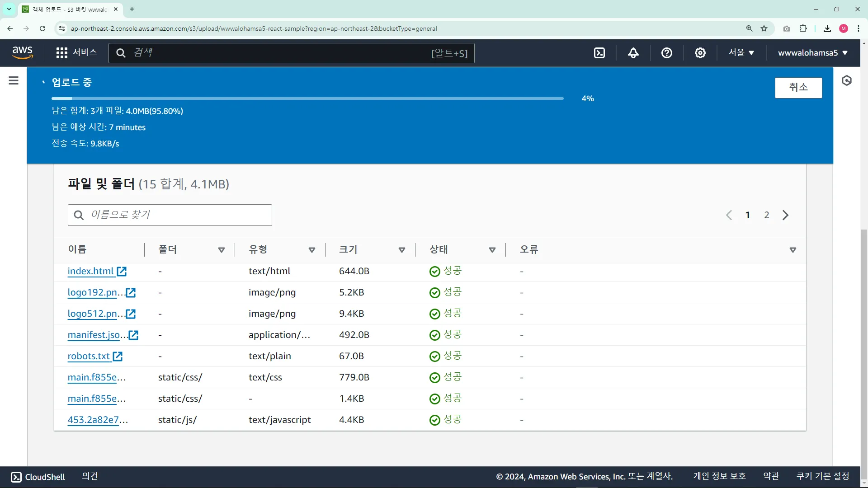Bookmark this page with star icon
Image resolution: width=868 pixels, height=488 pixels.
[x=764, y=28]
